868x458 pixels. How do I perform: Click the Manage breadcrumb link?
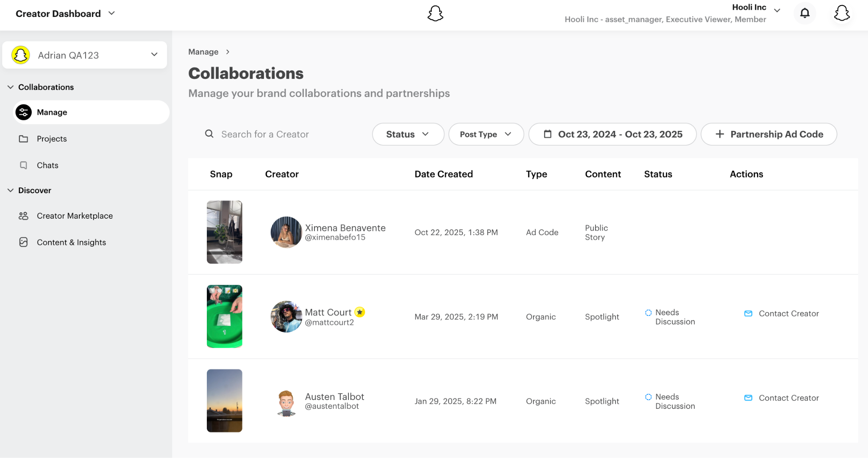click(203, 52)
